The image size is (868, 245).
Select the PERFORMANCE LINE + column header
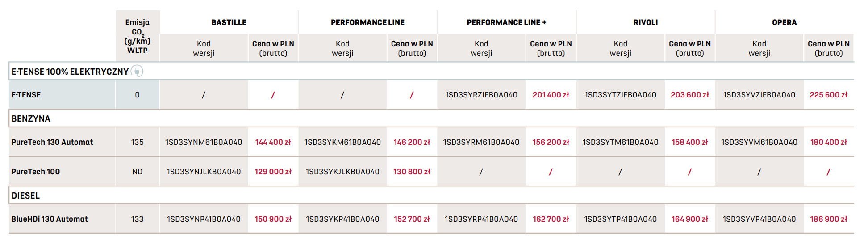506,22
